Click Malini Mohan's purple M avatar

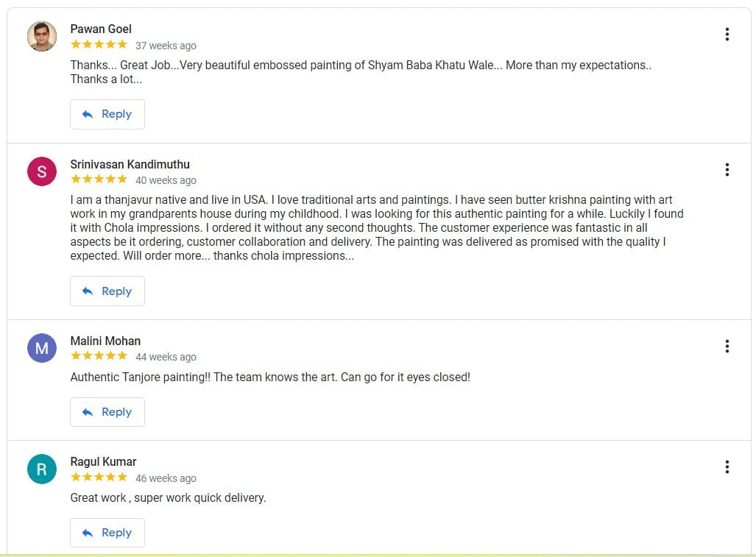(42, 348)
